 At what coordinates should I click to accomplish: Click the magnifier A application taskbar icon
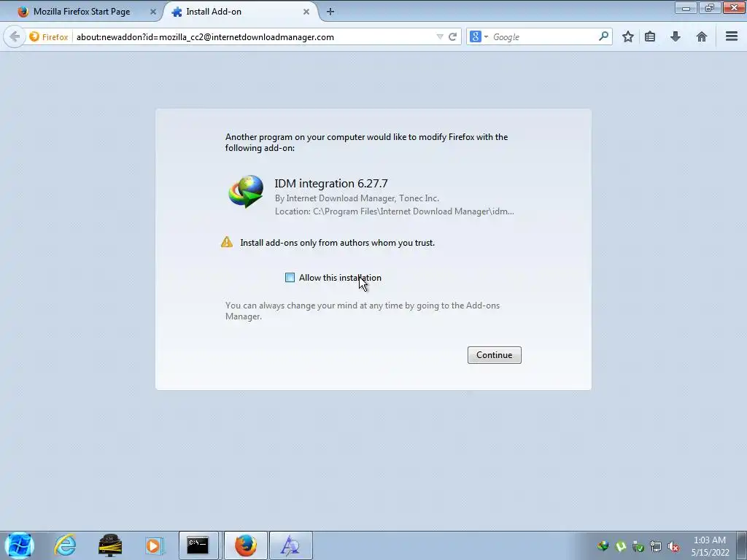coord(290,545)
